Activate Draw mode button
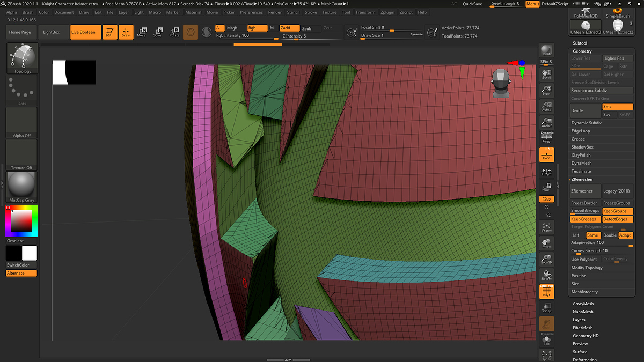644x362 pixels. 126,32
